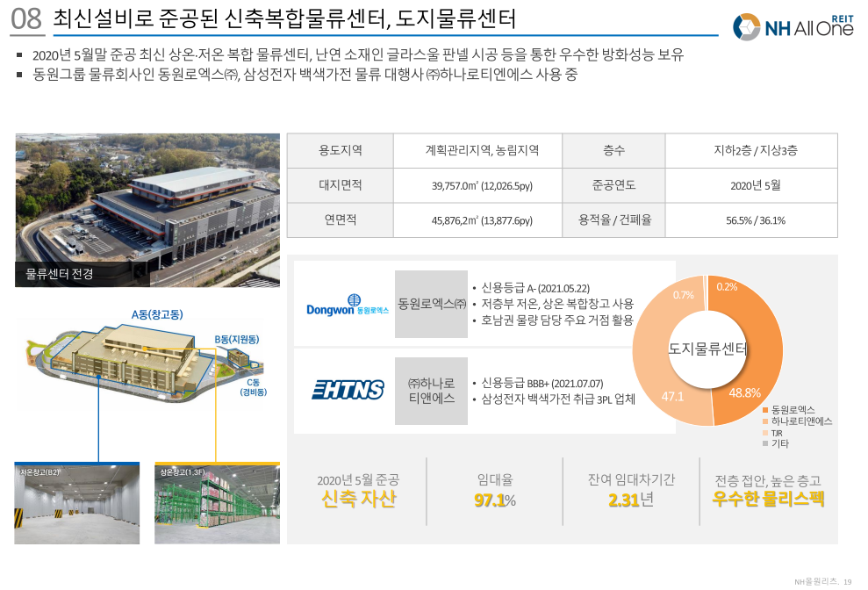The width and height of the screenshot is (868, 590).
Task: Click the 준공연도 table cell
Action: [x=613, y=185]
